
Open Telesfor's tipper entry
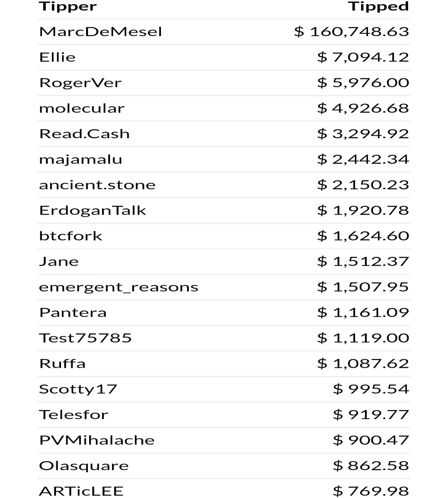(x=73, y=415)
